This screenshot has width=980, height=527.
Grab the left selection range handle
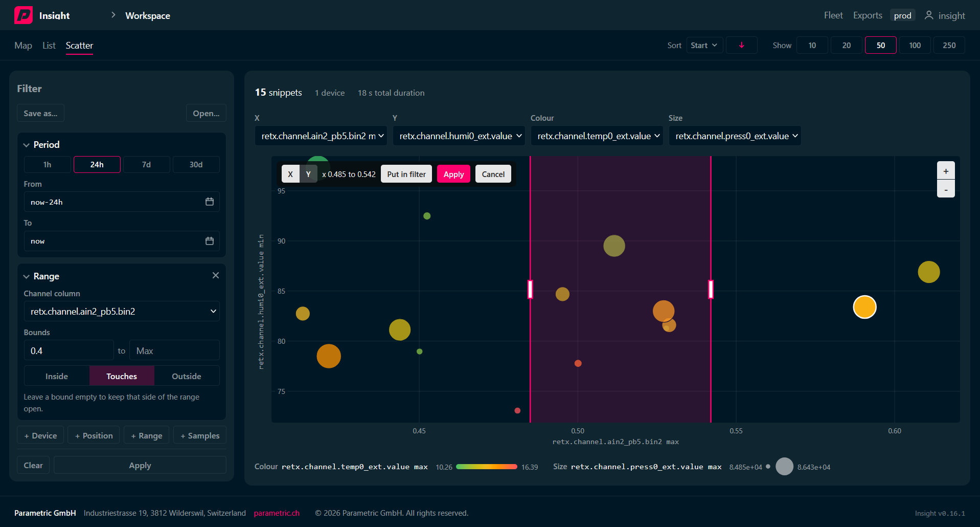click(530, 289)
